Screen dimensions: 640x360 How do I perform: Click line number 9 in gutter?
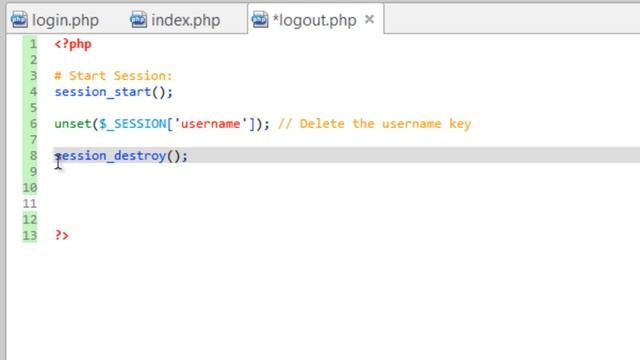pos(33,171)
